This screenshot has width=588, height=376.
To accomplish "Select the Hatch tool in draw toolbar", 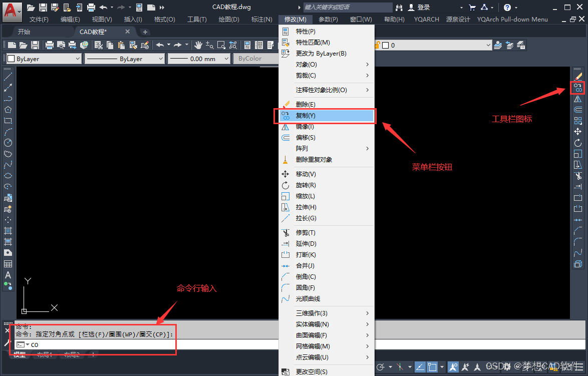I will (x=8, y=231).
